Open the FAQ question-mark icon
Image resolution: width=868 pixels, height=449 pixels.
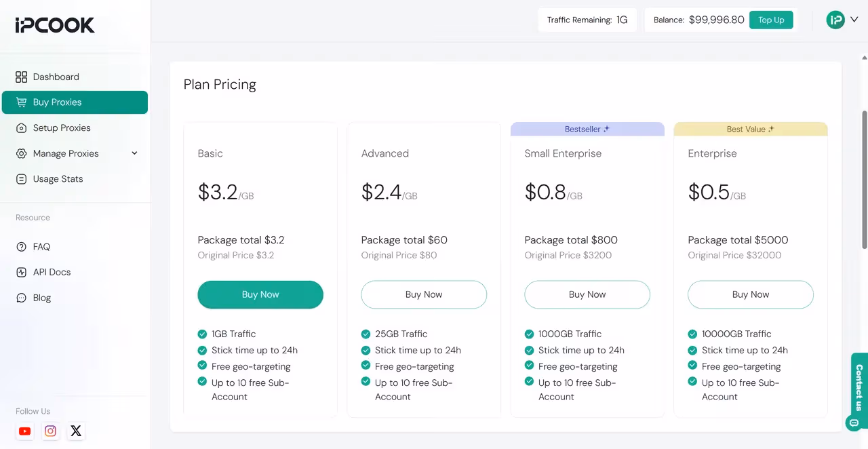[21, 246]
